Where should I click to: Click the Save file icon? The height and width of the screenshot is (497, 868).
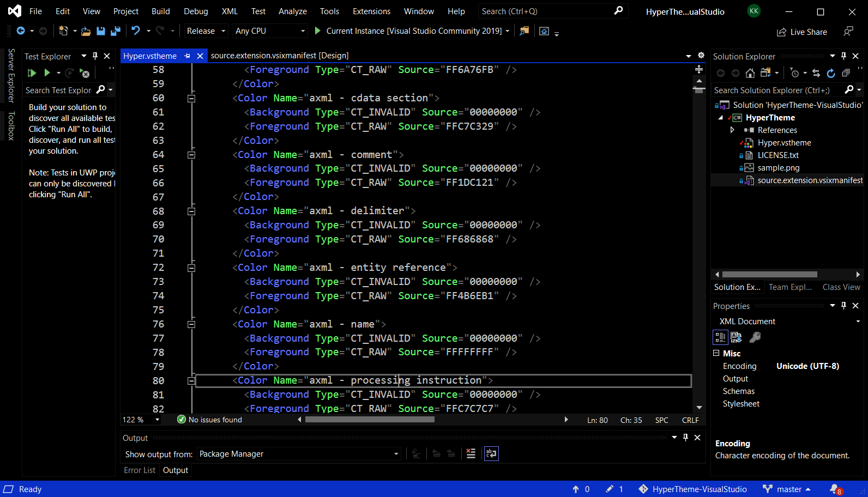pos(101,31)
